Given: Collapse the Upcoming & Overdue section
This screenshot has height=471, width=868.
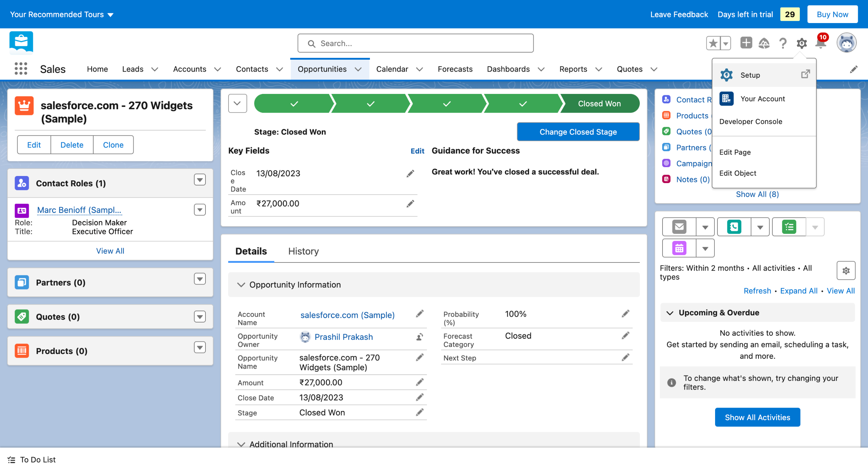Looking at the screenshot, I should (x=670, y=313).
